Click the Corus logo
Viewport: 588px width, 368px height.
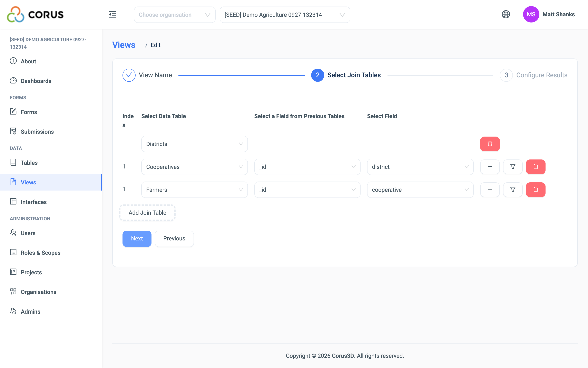pyautogui.click(x=35, y=14)
